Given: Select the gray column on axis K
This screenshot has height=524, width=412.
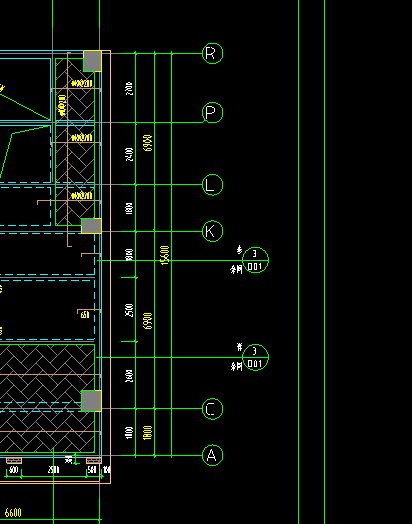Looking at the screenshot, I should click(92, 226).
